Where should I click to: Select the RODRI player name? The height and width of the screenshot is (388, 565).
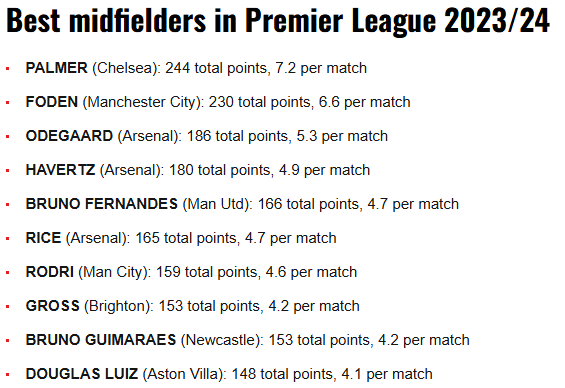(x=50, y=272)
